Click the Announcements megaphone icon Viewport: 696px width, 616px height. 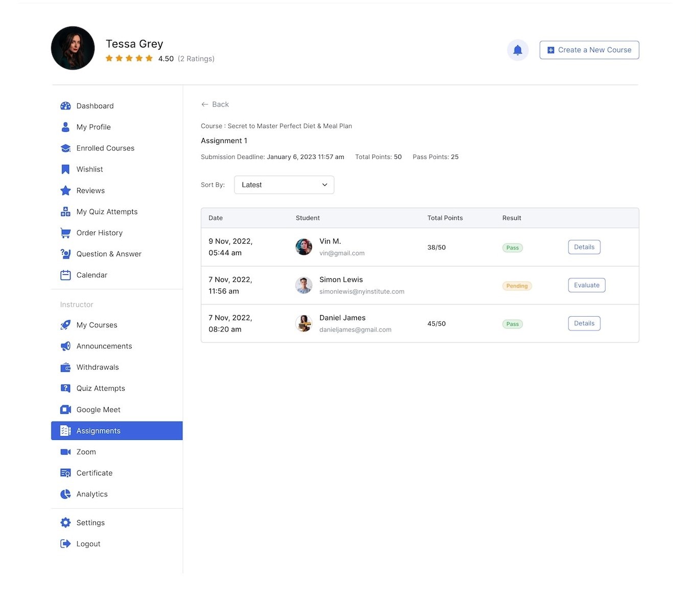click(65, 346)
